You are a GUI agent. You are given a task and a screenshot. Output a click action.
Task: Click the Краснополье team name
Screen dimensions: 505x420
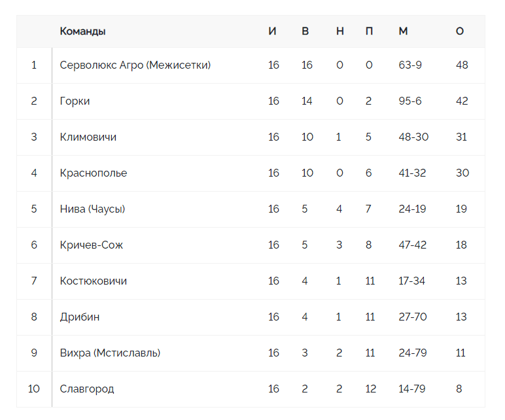(94, 173)
